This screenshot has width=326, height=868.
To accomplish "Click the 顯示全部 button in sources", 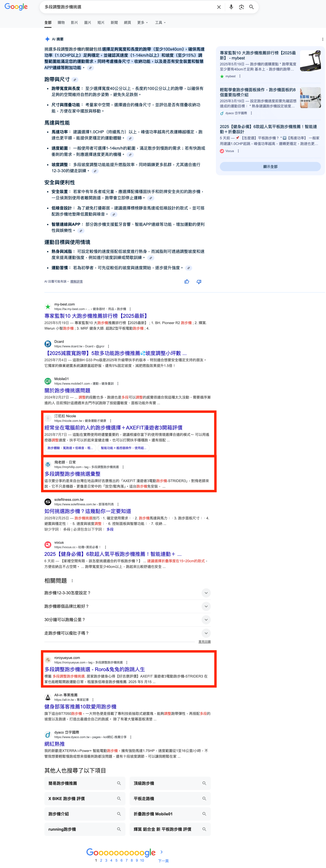I will [270, 166].
